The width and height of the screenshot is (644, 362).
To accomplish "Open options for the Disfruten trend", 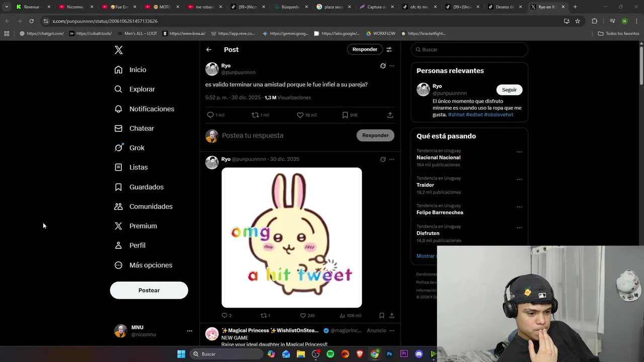I will tap(519, 228).
